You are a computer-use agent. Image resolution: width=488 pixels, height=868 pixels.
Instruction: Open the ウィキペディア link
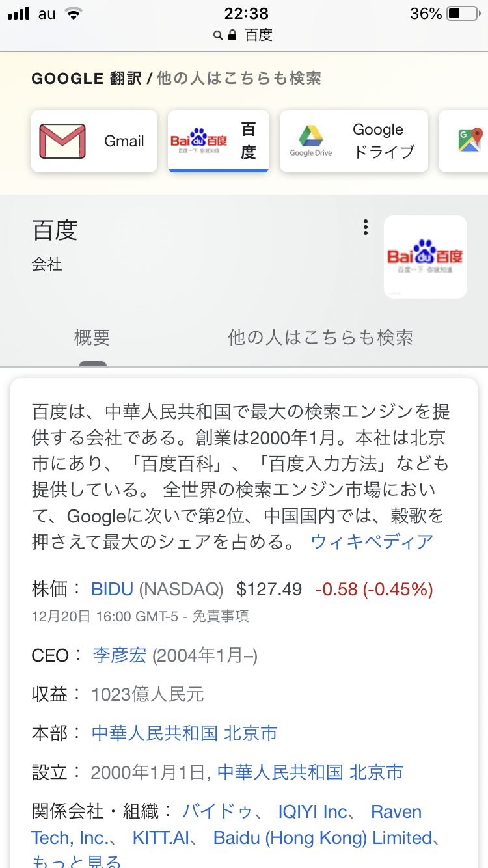(372, 541)
